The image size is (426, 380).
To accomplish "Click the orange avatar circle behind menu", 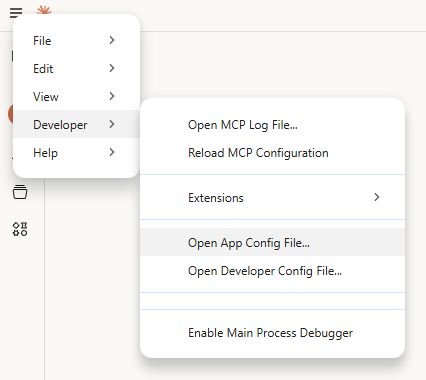I will coord(11,114).
